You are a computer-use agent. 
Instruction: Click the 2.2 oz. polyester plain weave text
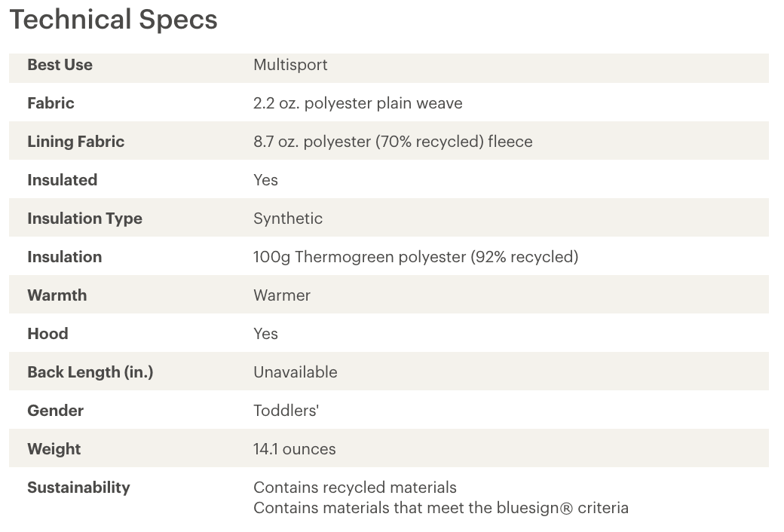tap(358, 103)
